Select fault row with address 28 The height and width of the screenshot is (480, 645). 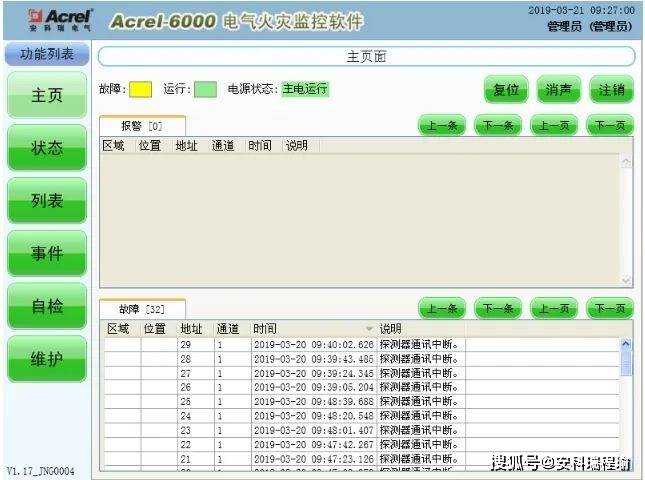(362, 359)
